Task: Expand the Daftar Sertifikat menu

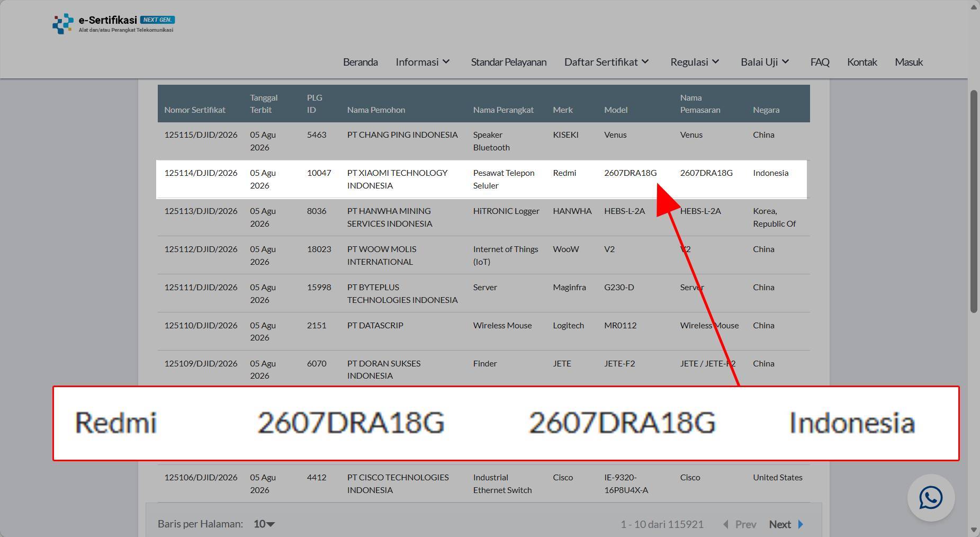Action: point(606,62)
